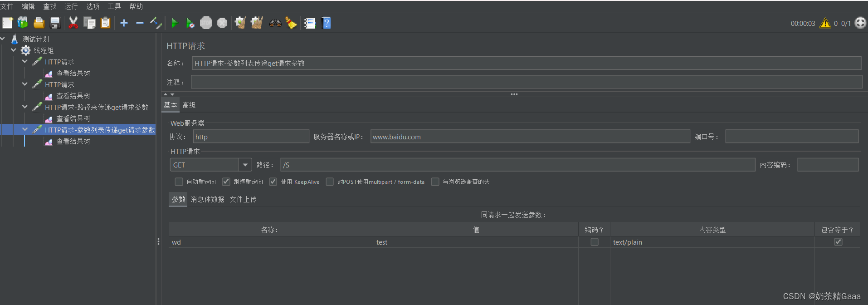This screenshot has width=868, height=305.
Task: Select the 参数 tab
Action: click(178, 199)
